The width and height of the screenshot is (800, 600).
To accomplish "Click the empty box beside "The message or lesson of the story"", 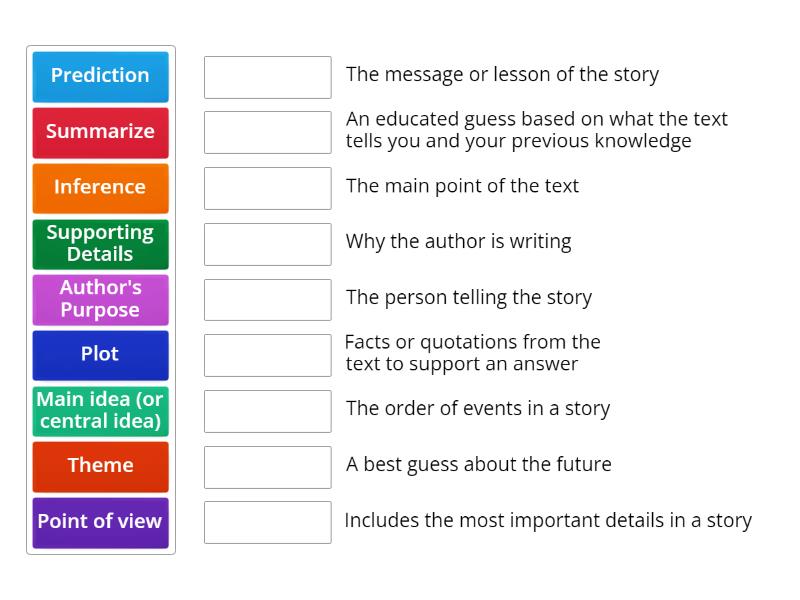I will tap(267, 77).
